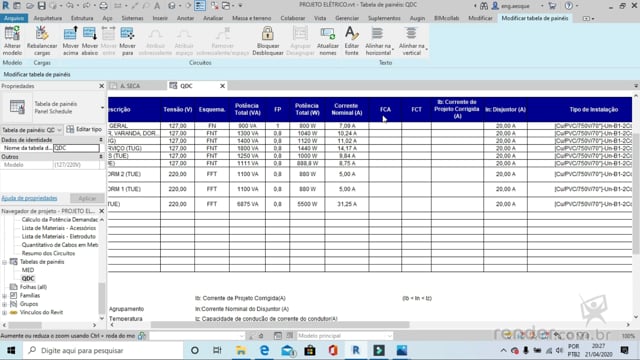Open notification center icon
The height and width of the screenshot is (360, 640).
pyautogui.click(x=624, y=350)
